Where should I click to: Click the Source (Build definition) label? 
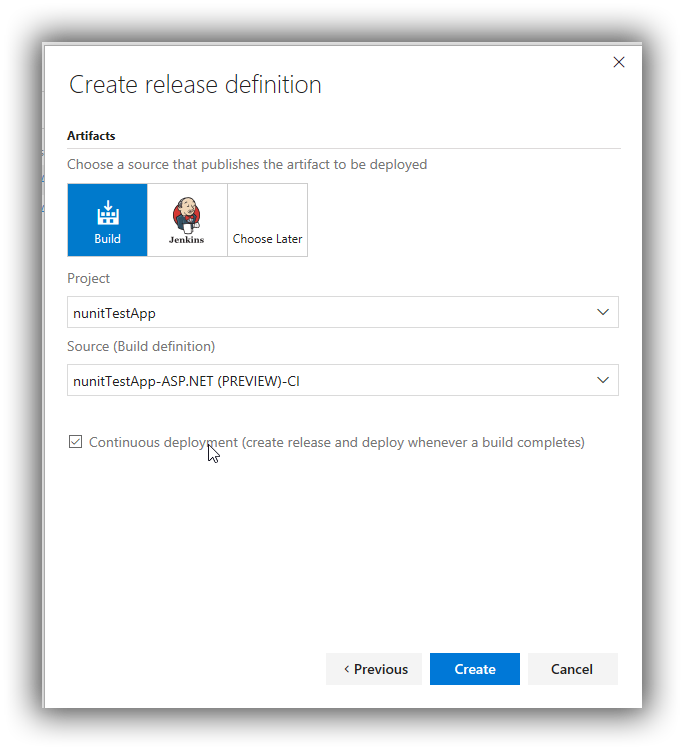pos(141,346)
